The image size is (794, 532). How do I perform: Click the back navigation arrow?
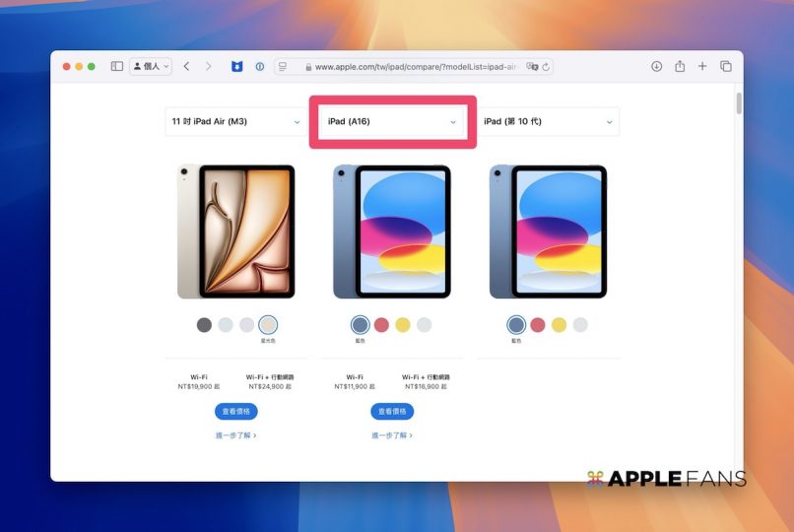pos(187,66)
